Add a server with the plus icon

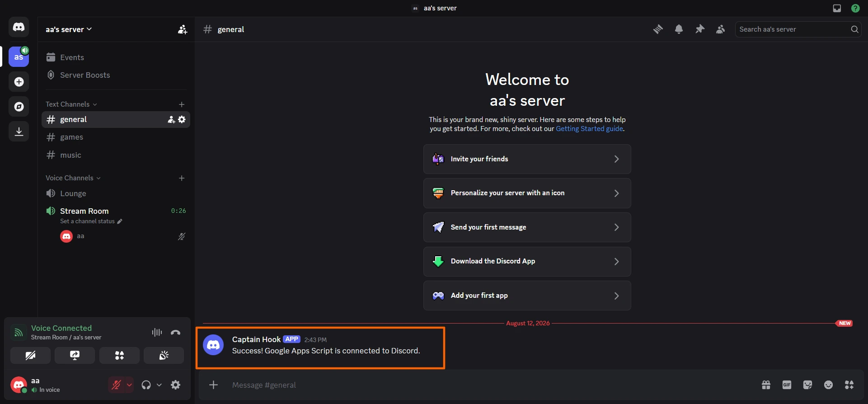coord(19,82)
